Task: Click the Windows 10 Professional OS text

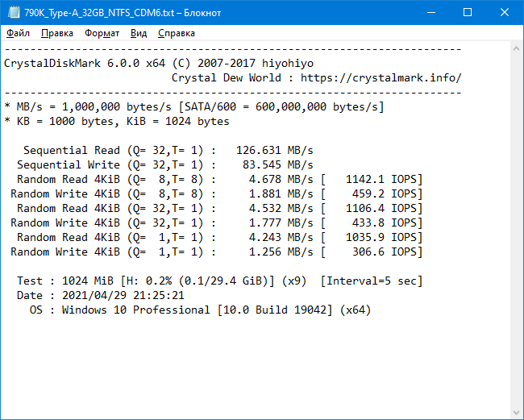Action: (x=136, y=310)
